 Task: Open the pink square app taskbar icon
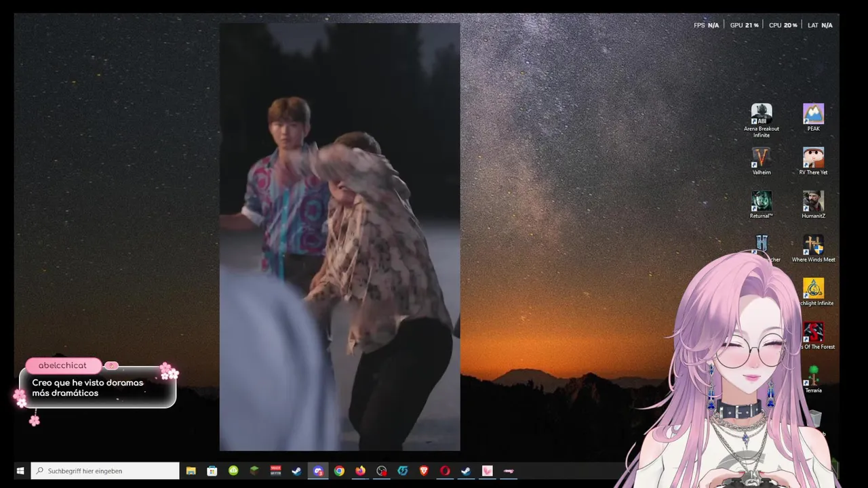point(487,470)
